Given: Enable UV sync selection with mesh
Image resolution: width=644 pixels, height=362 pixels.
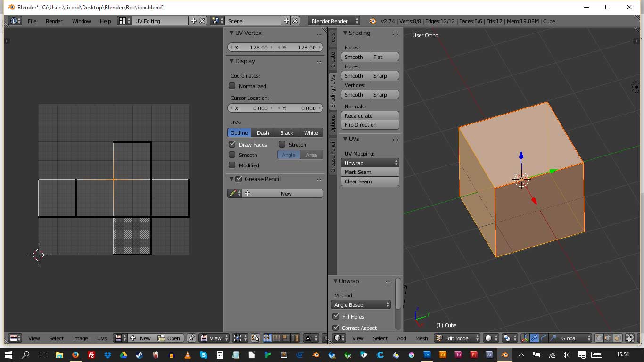Looking at the screenshot, I should tap(255, 338).
